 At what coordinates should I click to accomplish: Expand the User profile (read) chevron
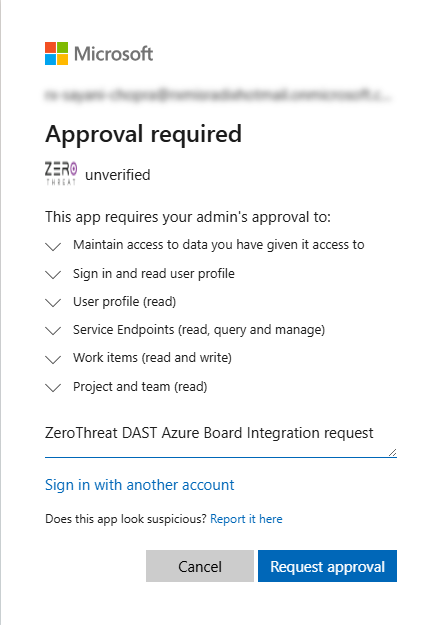click(x=53, y=303)
